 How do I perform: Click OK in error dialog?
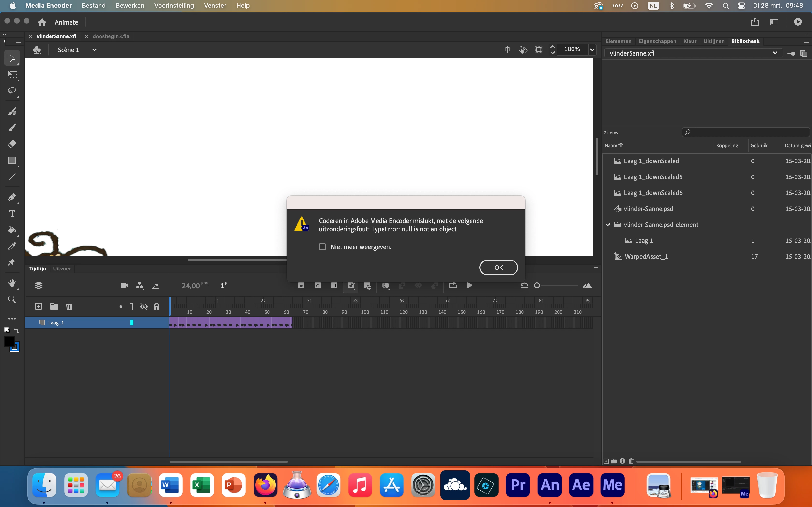pos(498,268)
